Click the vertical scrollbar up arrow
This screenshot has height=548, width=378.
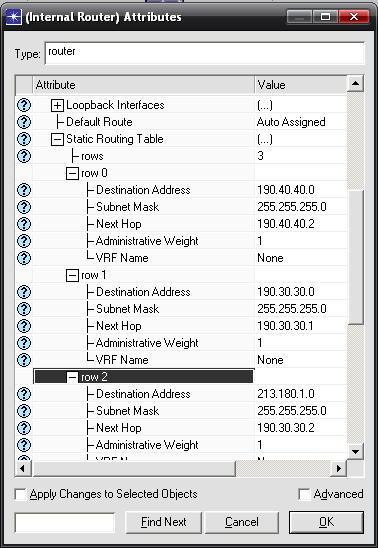tap(355, 84)
